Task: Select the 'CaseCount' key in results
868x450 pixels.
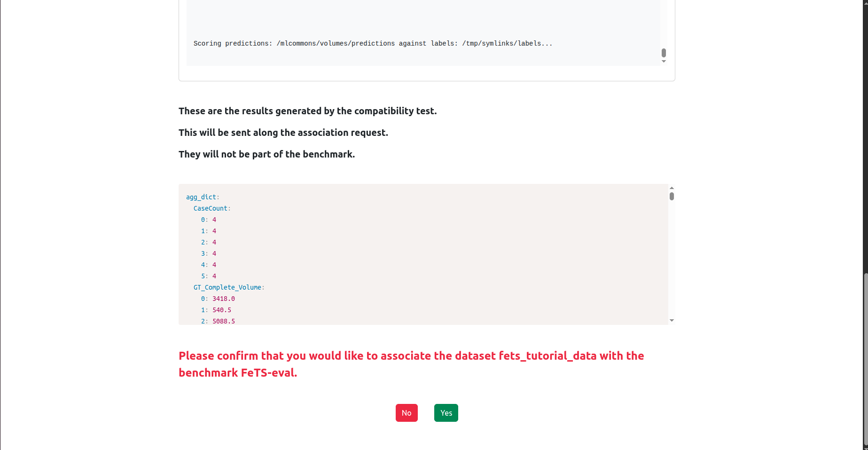Action: pyautogui.click(x=211, y=208)
